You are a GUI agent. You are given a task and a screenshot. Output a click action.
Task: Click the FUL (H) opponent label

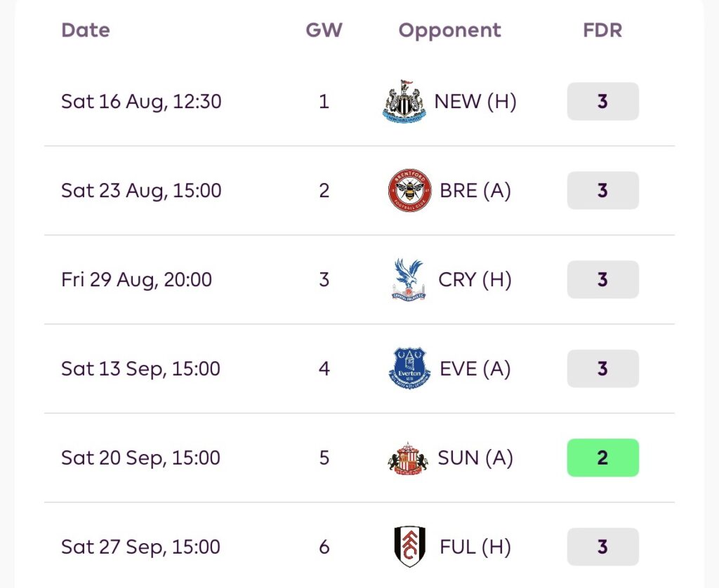click(x=475, y=547)
